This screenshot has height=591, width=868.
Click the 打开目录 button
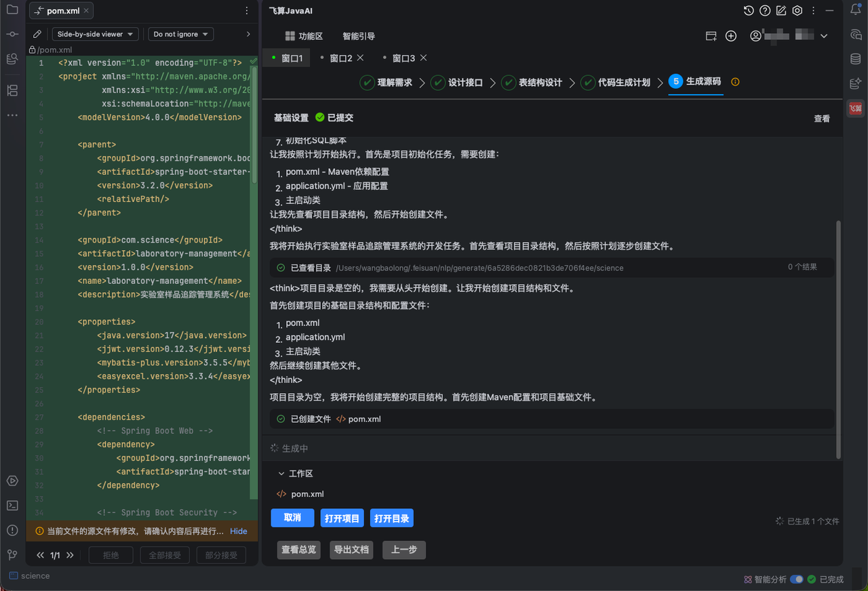click(x=392, y=518)
